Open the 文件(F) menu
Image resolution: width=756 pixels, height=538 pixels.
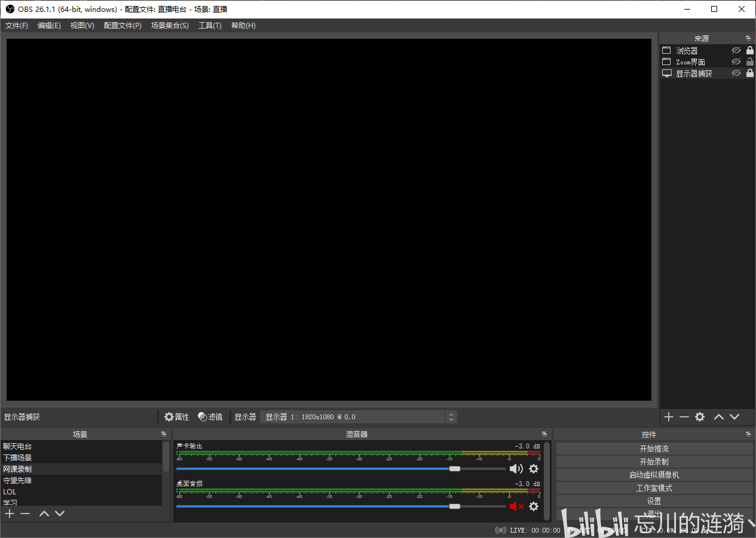coord(17,26)
